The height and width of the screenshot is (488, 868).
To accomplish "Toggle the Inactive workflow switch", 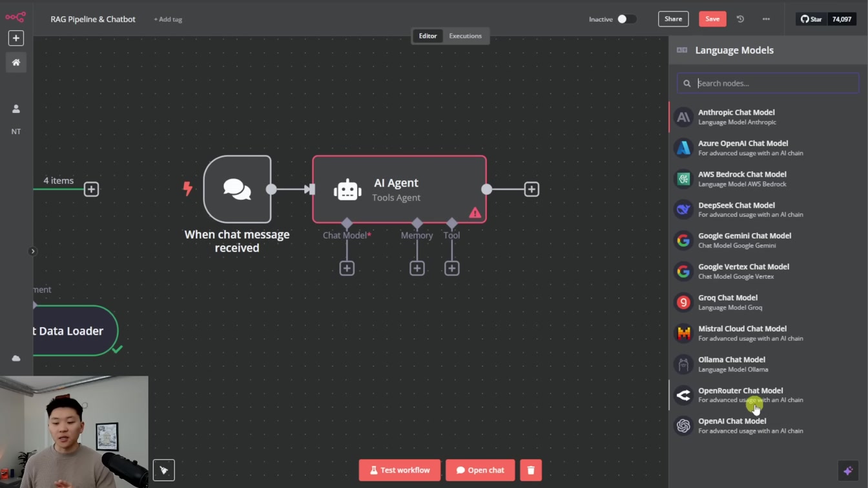I will 626,19.
